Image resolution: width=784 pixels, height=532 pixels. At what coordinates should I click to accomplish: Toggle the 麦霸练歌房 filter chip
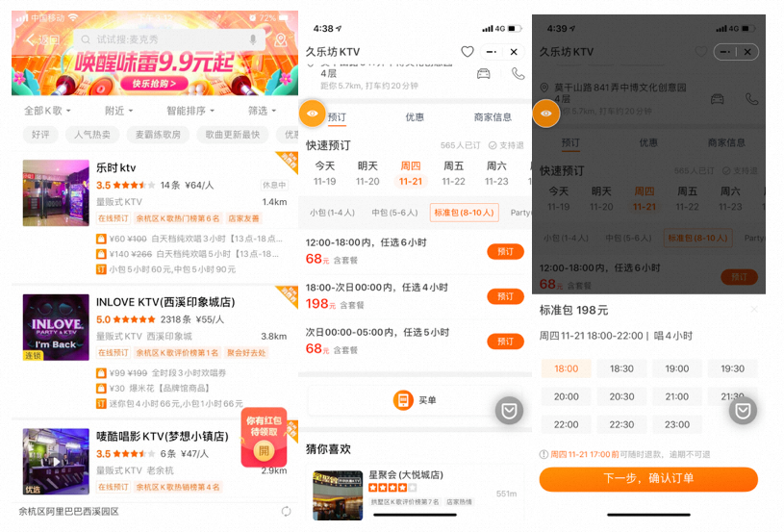coord(158,135)
